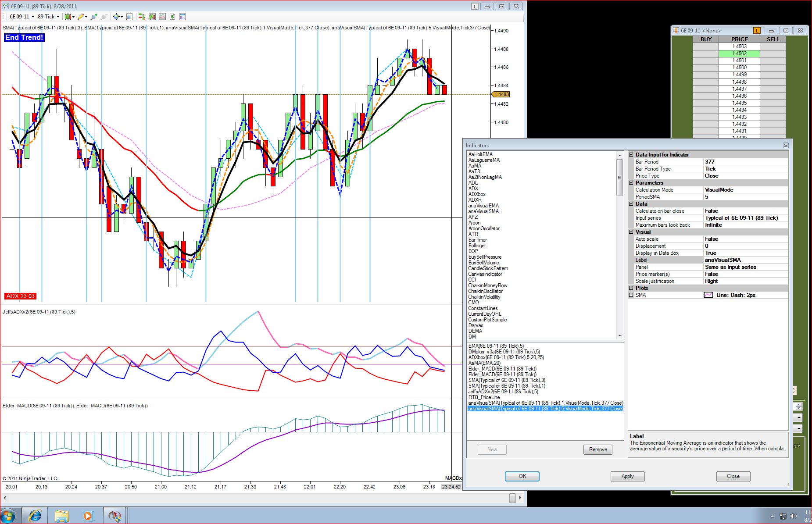Click the Bar Period 377 field
This screenshot has height=524, width=812.
[745, 162]
